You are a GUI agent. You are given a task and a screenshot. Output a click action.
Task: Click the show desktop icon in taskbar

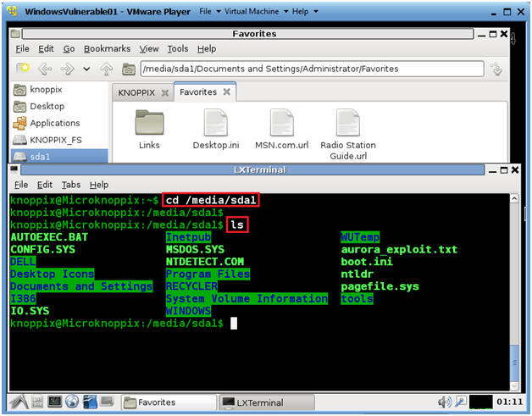107,402
